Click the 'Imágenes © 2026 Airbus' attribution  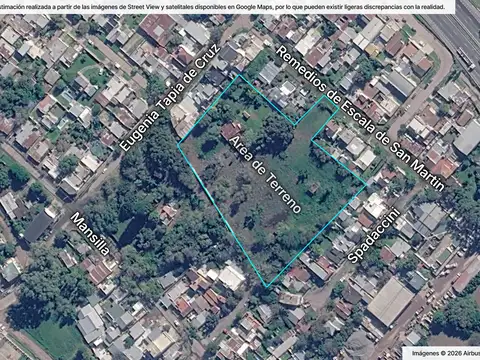click(445, 353)
